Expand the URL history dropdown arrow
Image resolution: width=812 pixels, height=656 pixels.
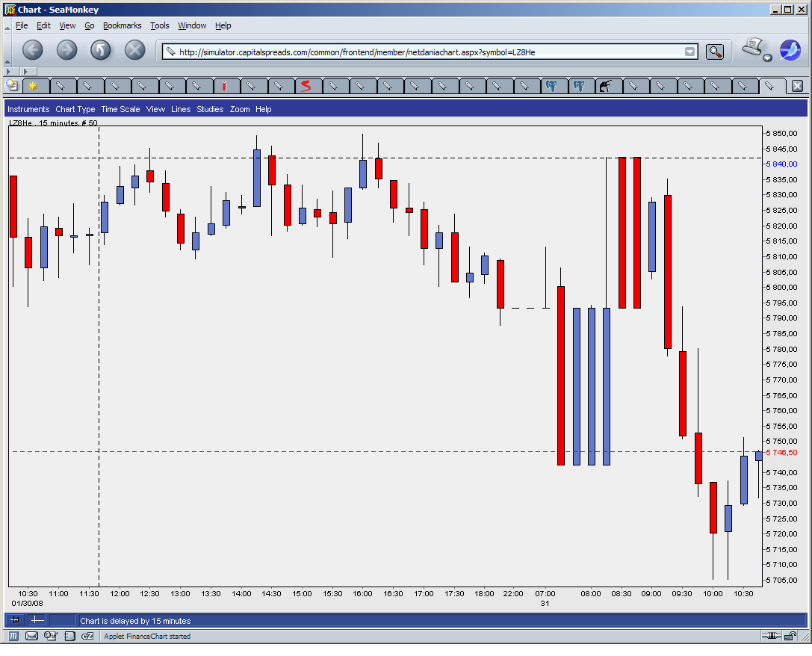click(x=689, y=52)
